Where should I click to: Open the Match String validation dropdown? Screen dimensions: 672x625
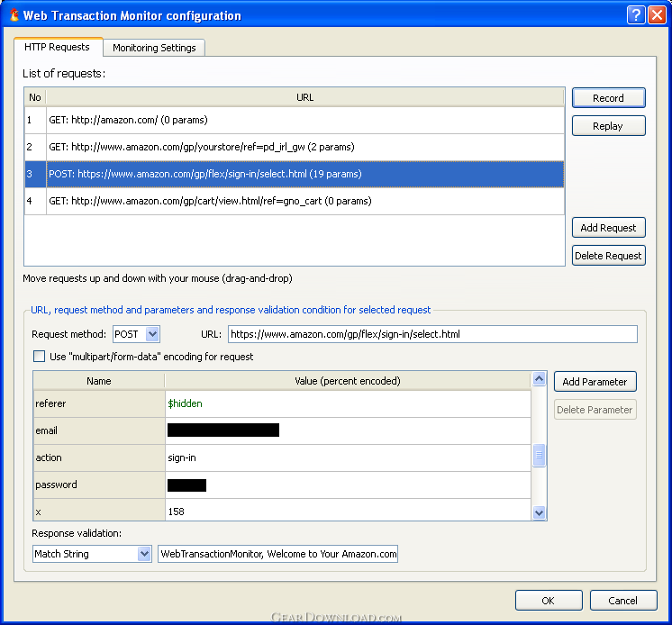pos(92,554)
